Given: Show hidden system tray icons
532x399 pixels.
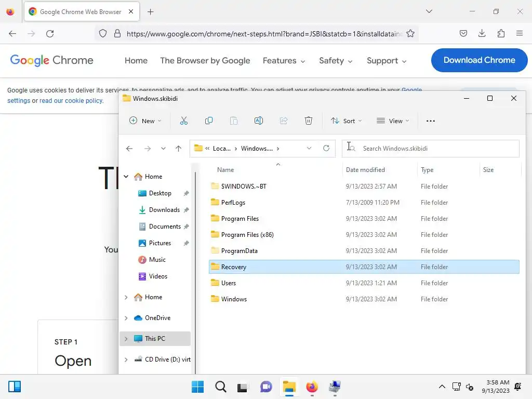Looking at the screenshot, I should click(442, 387).
